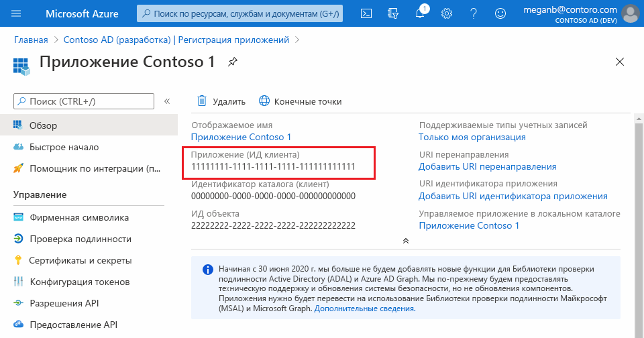The height and width of the screenshot is (338, 644).
Task: Click the ИД объекта label
Action: 215,213
